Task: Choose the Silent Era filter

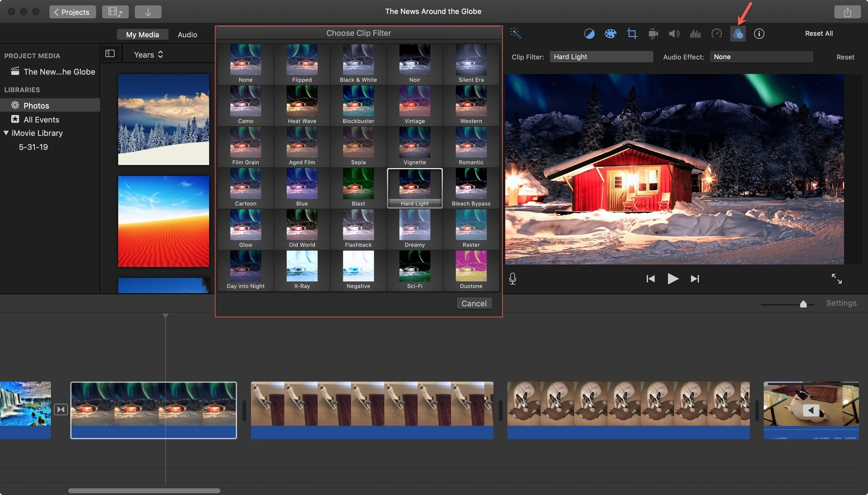Action: [x=471, y=64]
